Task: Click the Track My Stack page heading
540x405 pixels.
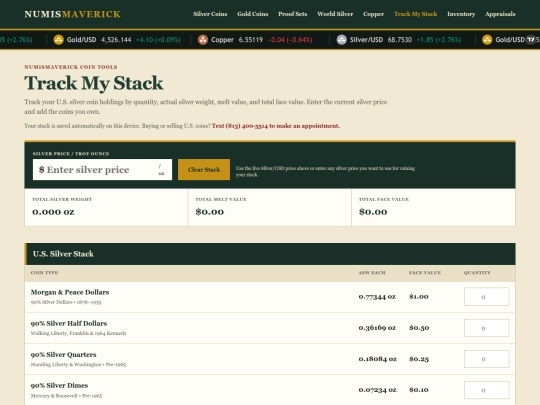Action: (94, 84)
